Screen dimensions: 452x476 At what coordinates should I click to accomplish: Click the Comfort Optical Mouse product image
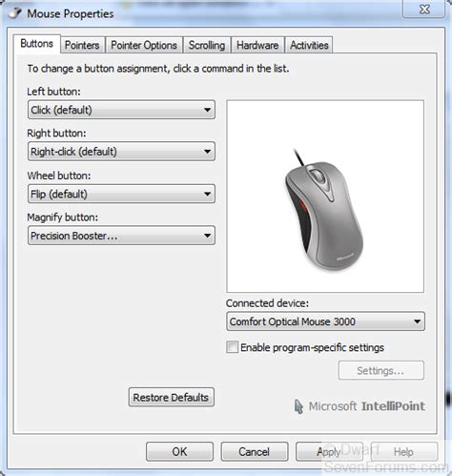[x=324, y=211]
